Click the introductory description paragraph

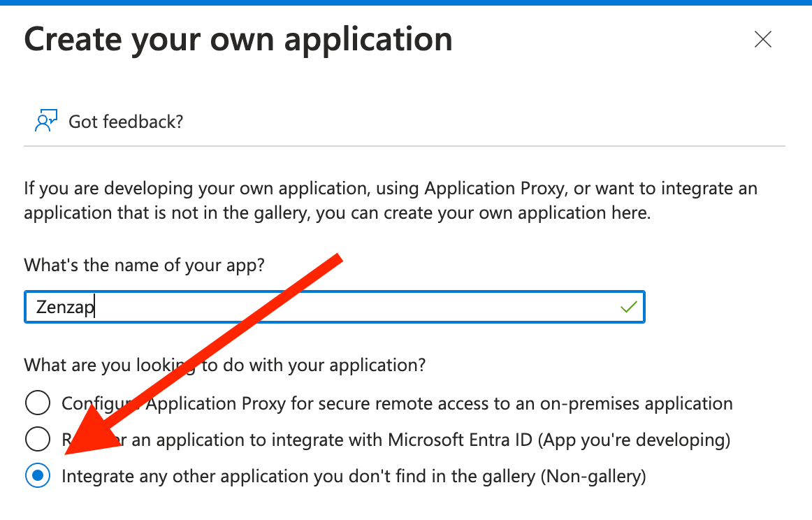390,200
